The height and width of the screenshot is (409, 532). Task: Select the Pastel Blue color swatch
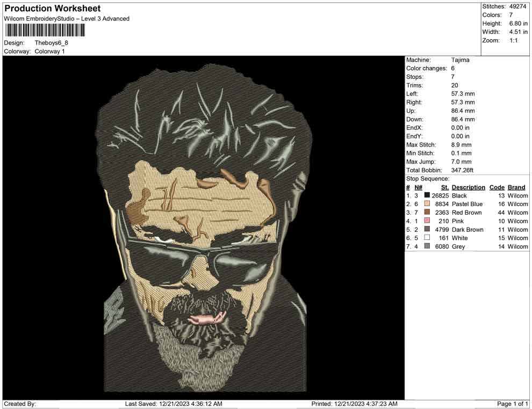click(x=427, y=204)
